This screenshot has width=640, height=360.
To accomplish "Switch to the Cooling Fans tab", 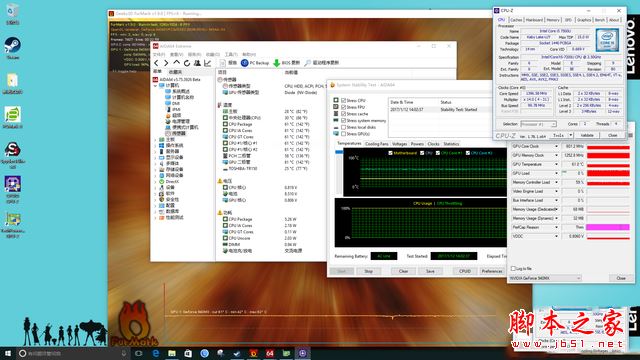I will pos(376,144).
